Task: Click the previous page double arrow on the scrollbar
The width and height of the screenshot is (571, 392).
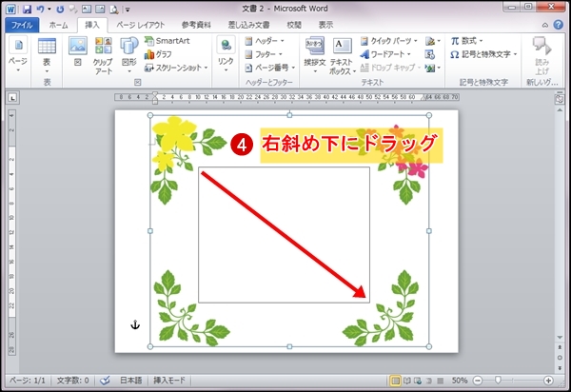Action: pyautogui.click(x=560, y=347)
